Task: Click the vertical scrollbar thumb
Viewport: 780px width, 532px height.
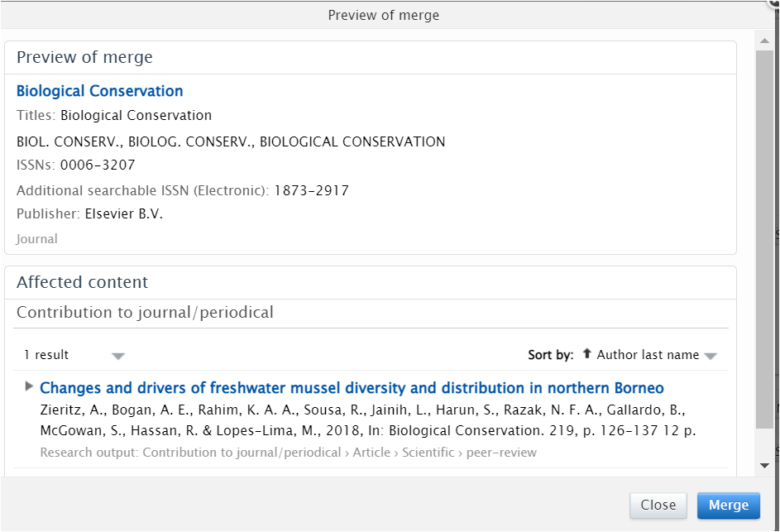Action: [765, 240]
